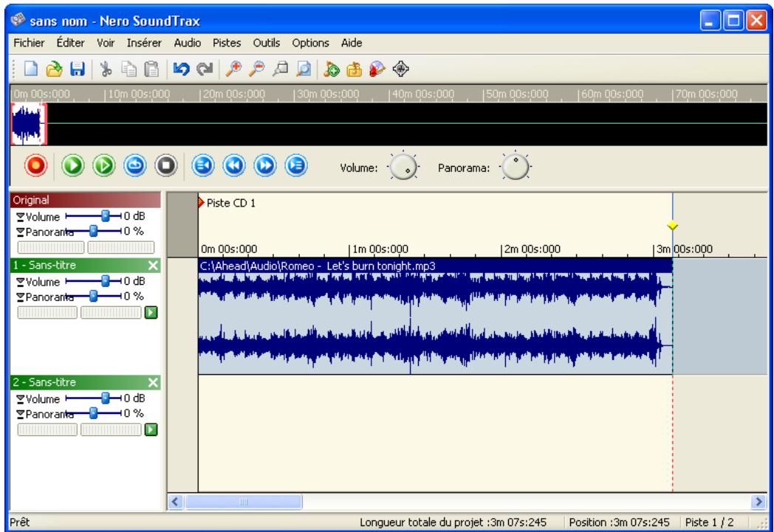
Task: Expand track 2 Panorama dropdown arrow
Action: (x=20, y=415)
